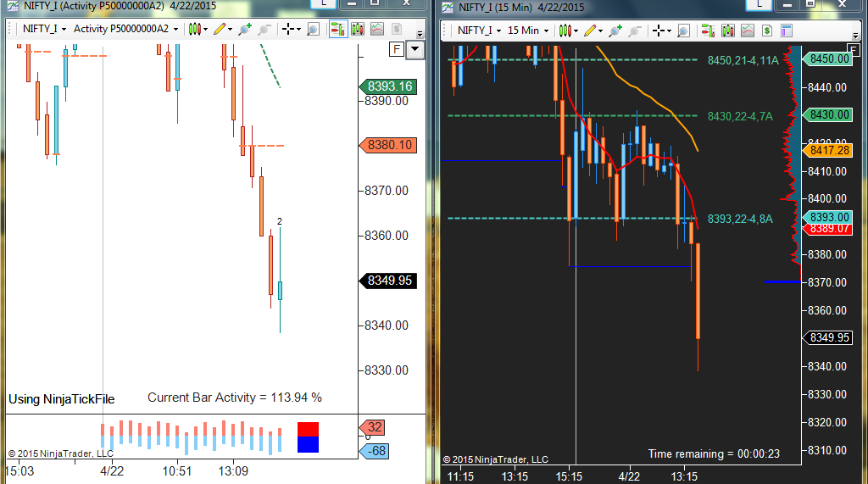Viewport: 868px width, 484px height.
Task: Expand cursor type arrow in 15 Min window
Action: (669, 31)
